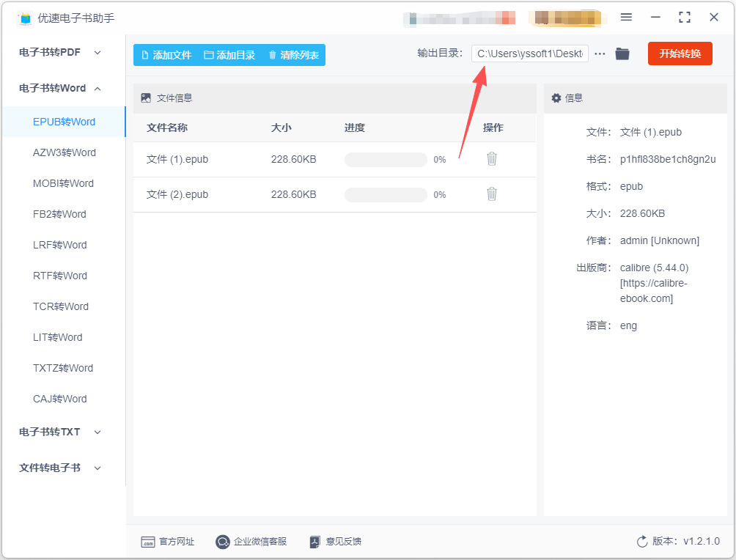736x560 pixels.
Task: Click the version v1.2.1.0 text
Action: coord(702,541)
